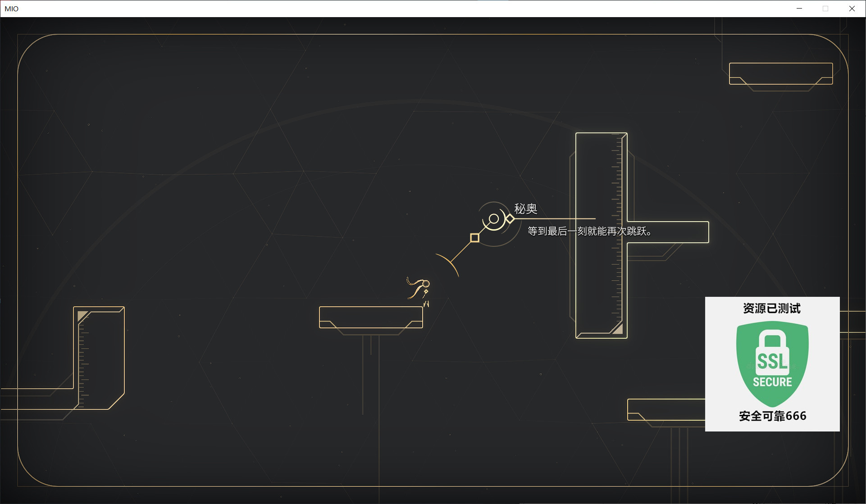Click the diamond marker beside the ring

click(510, 219)
